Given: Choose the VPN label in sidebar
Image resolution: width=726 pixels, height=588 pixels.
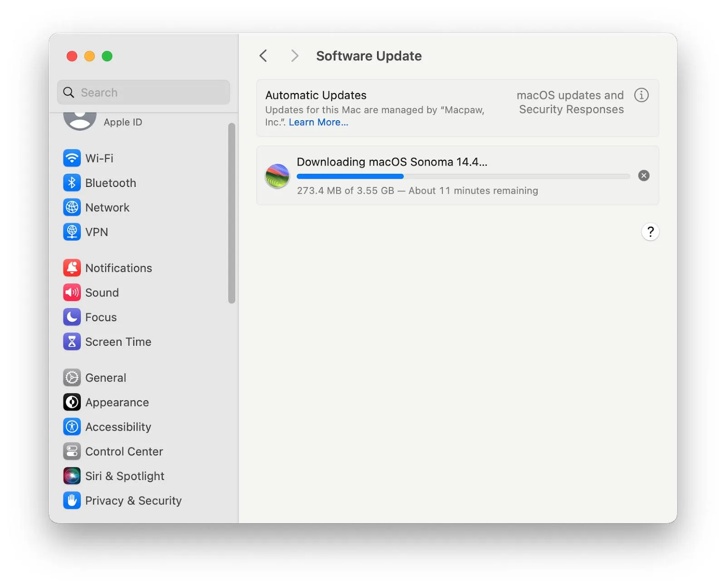Looking at the screenshot, I should tap(97, 232).
